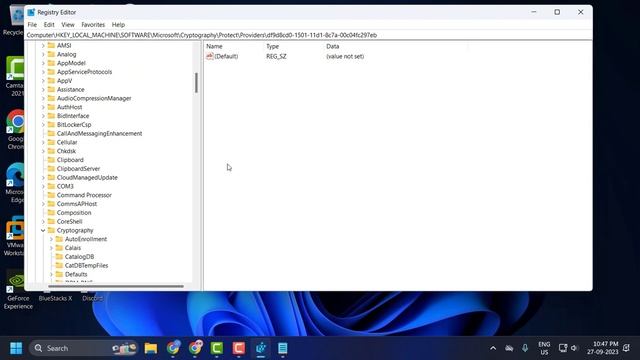Select the CatDBTempFiles folder icon
640x360 pixels.
(59, 265)
